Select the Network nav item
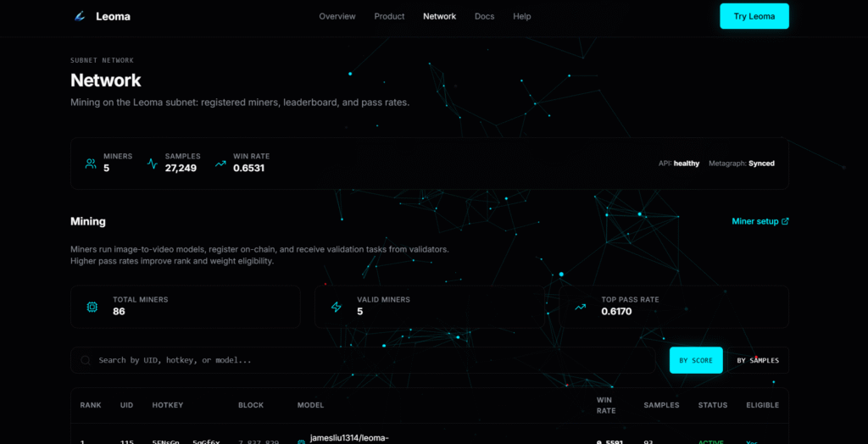This screenshot has width=868, height=444. pyautogui.click(x=439, y=16)
